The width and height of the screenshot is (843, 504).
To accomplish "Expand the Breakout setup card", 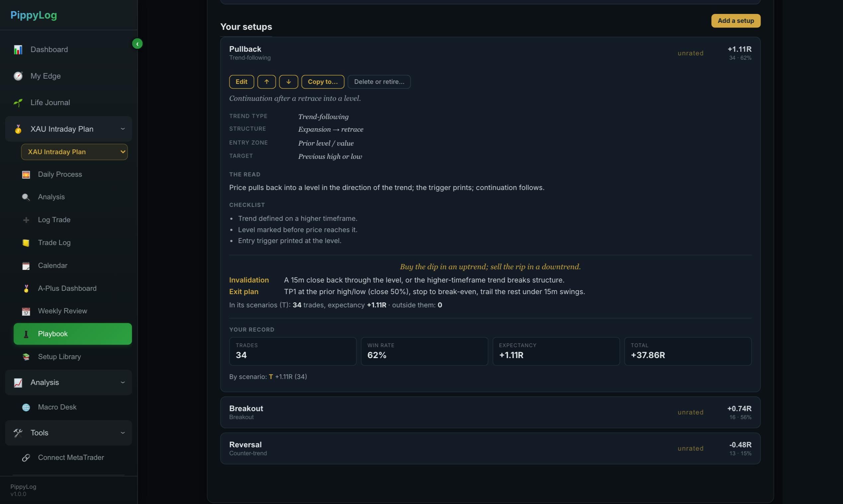I will click(490, 412).
